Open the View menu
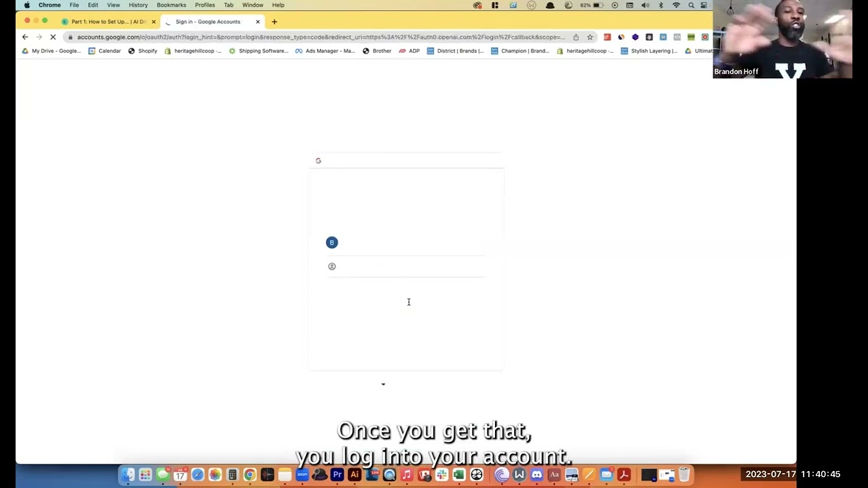 coord(113,5)
